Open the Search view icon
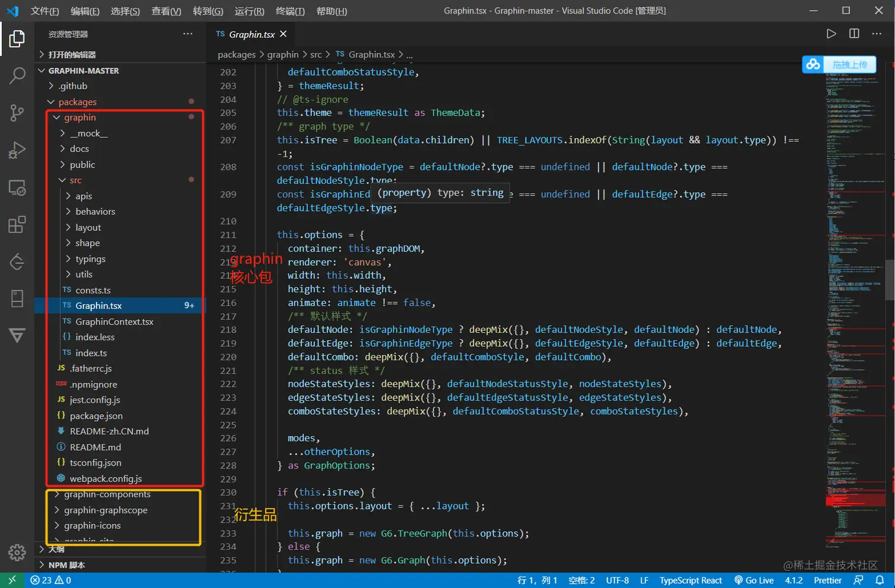The image size is (895, 588). click(17, 76)
